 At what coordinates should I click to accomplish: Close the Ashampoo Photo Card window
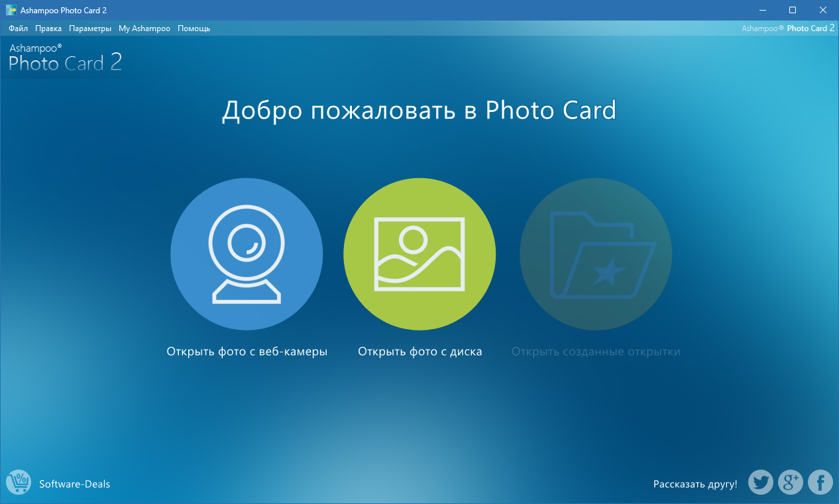pyautogui.click(x=823, y=10)
